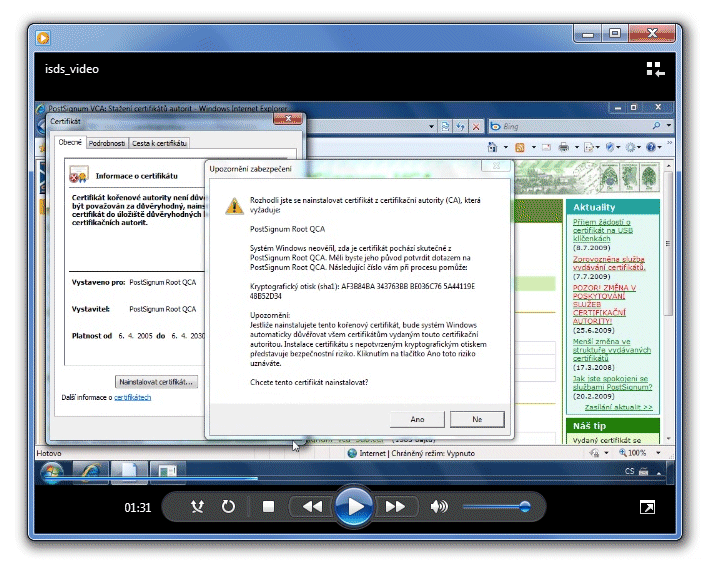
Task: Rewind the isds_video
Action: coord(312,507)
